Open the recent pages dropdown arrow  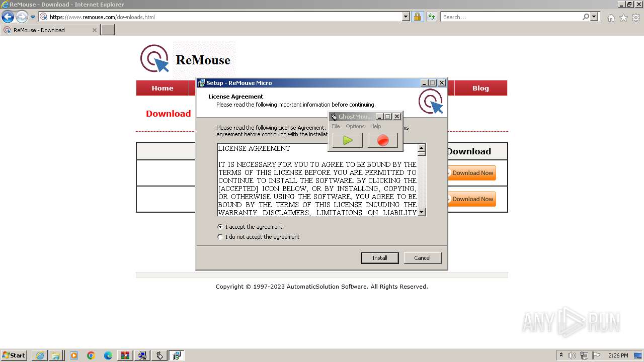coord(33,17)
